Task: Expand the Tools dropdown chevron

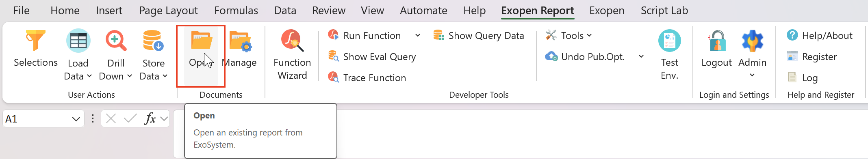Action: [589, 35]
